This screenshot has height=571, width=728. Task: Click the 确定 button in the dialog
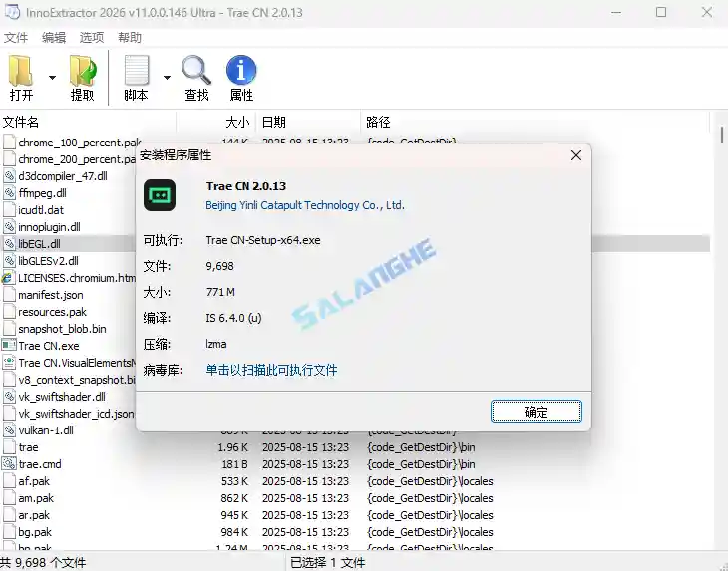537,412
